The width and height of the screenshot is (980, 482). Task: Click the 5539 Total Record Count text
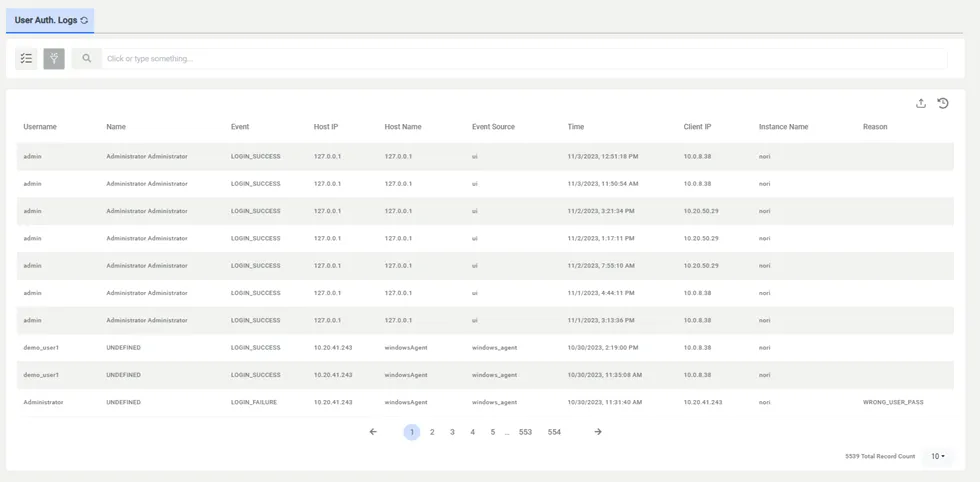pos(880,457)
